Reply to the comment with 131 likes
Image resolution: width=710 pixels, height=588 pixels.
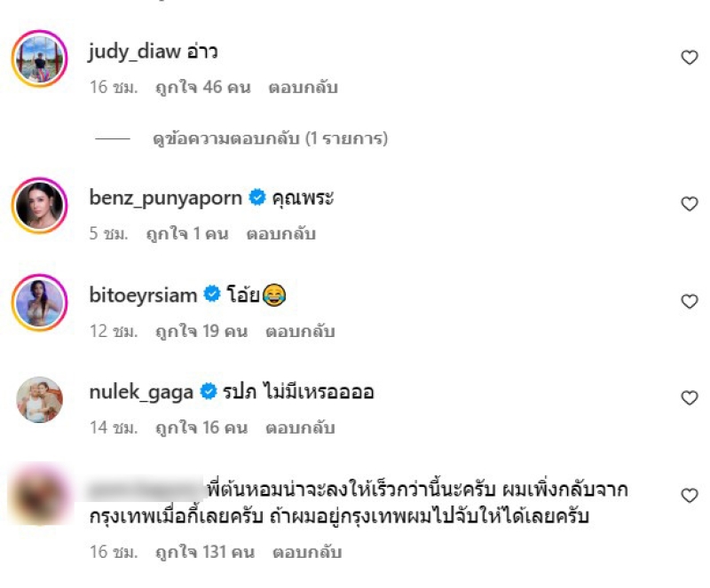click(307, 553)
